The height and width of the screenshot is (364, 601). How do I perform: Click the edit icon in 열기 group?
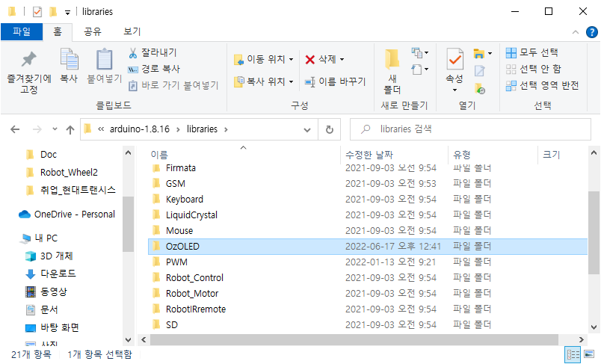click(479, 71)
